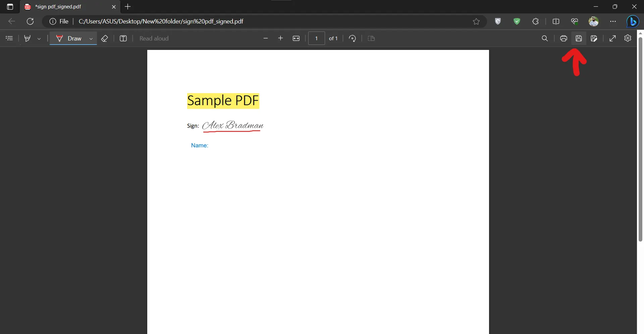Enter full screen view of the PDF
Screen dimensions: 644x334
(612, 38)
